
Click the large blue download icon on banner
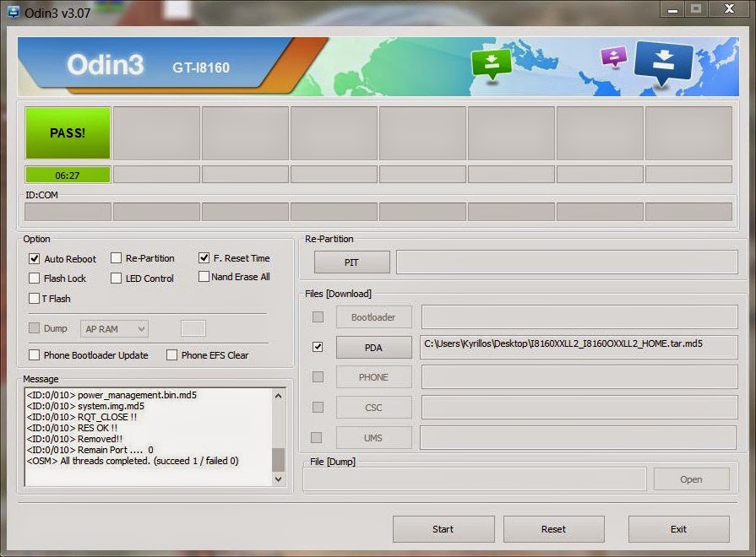coord(664,63)
